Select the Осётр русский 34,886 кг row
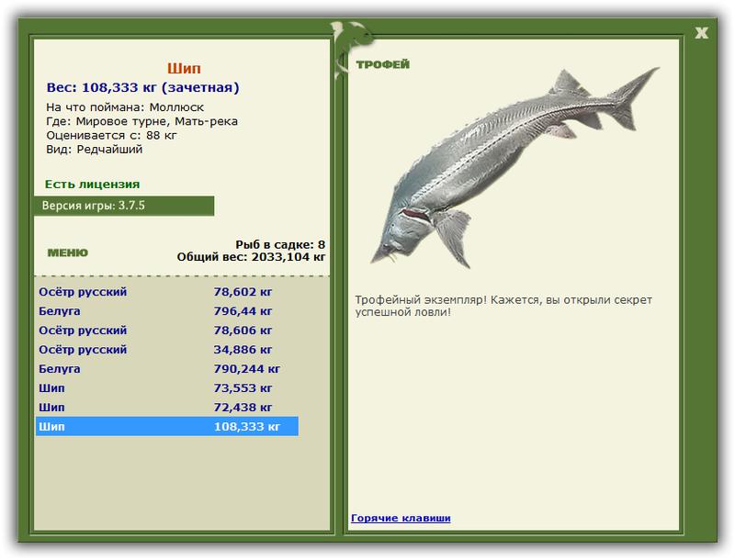Viewport: 735px width, 560px height. click(x=167, y=349)
